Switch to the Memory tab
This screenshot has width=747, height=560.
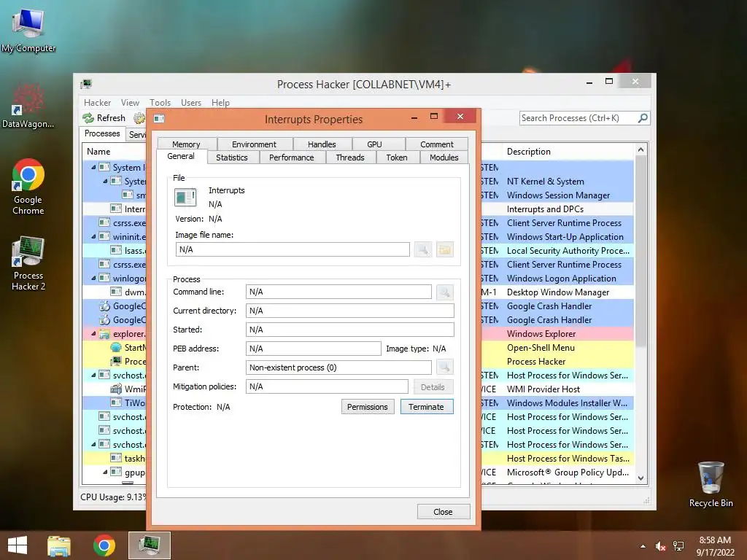click(186, 144)
